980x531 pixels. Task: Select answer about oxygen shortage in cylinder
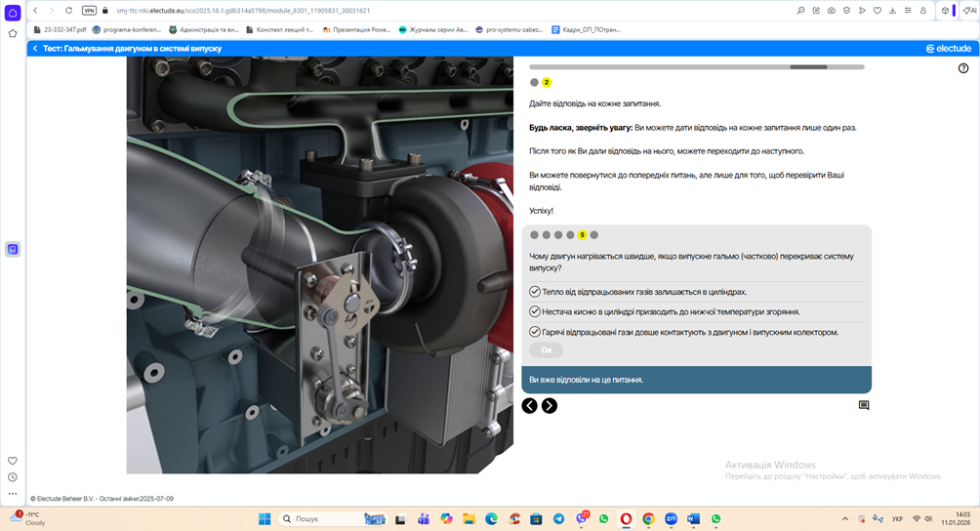pos(534,311)
